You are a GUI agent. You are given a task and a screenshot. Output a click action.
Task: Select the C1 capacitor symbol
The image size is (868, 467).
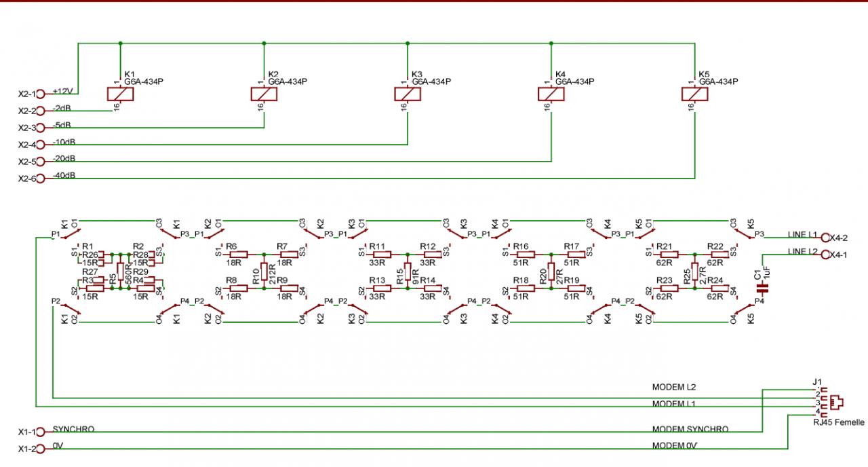click(762, 288)
